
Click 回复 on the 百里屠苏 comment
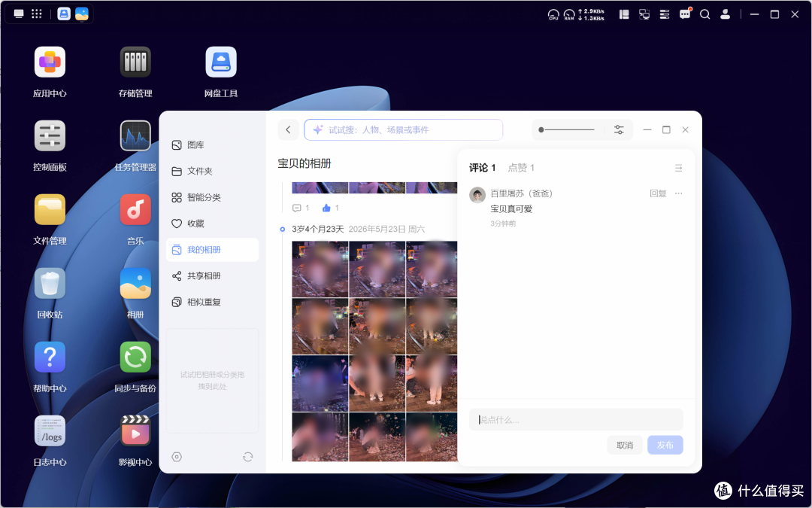pyautogui.click(x=658, y=193)
